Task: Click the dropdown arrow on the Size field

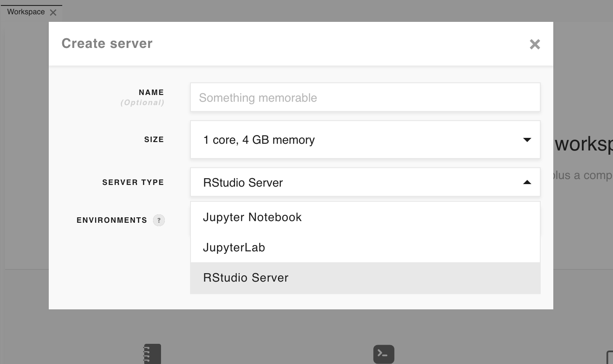Action: [527, 140]
